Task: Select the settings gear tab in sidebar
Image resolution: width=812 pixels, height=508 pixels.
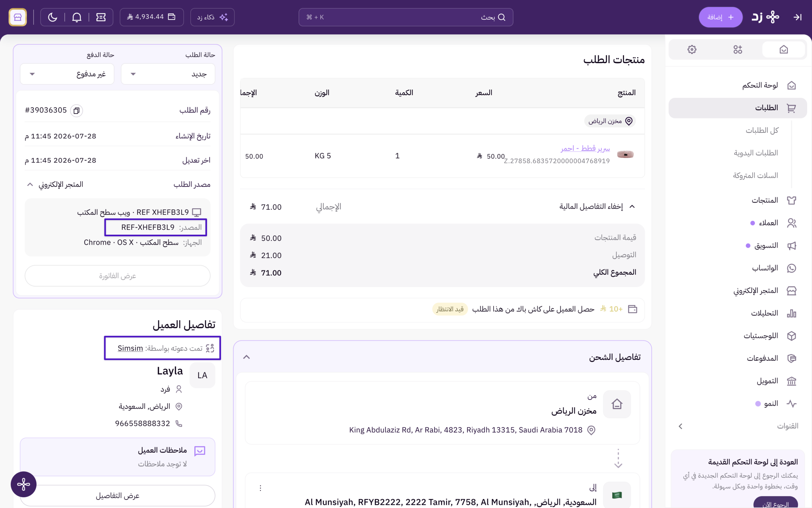Action: [692, 50]
